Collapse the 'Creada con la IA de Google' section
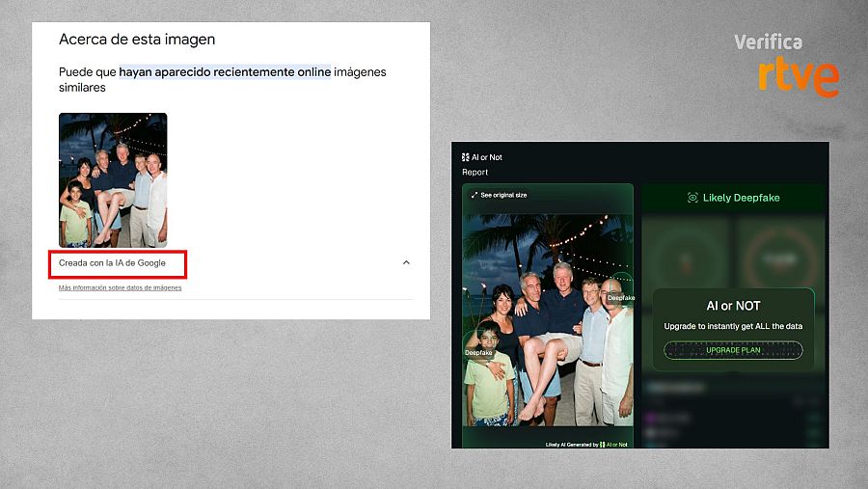868x489 pixels. click(x=406, y=262)
